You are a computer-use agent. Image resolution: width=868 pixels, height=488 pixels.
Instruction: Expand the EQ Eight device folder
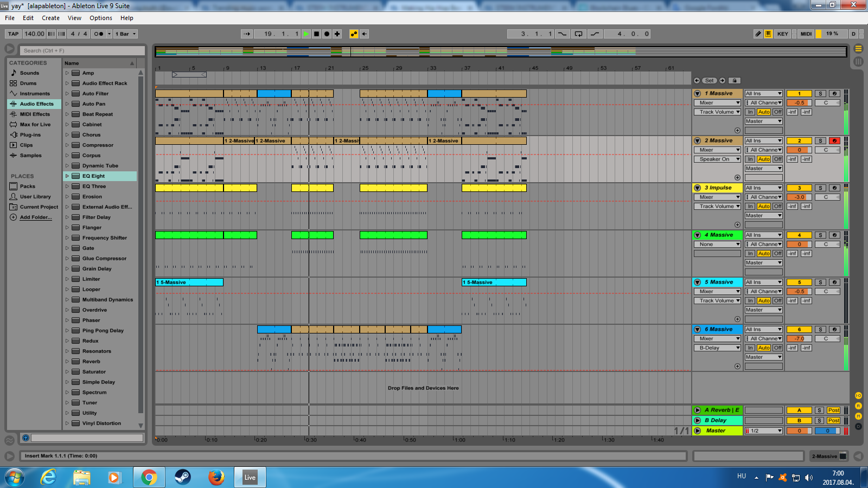(x=67, y=176)
